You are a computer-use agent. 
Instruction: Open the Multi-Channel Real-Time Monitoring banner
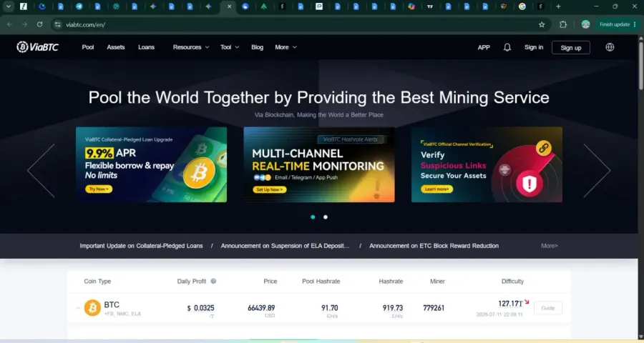(319, 164)
